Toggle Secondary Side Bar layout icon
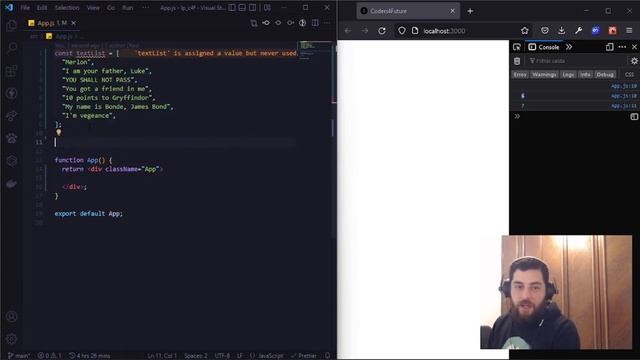Image resolution: width=640 pixels, height=360 pixels. tap(253, 7)
